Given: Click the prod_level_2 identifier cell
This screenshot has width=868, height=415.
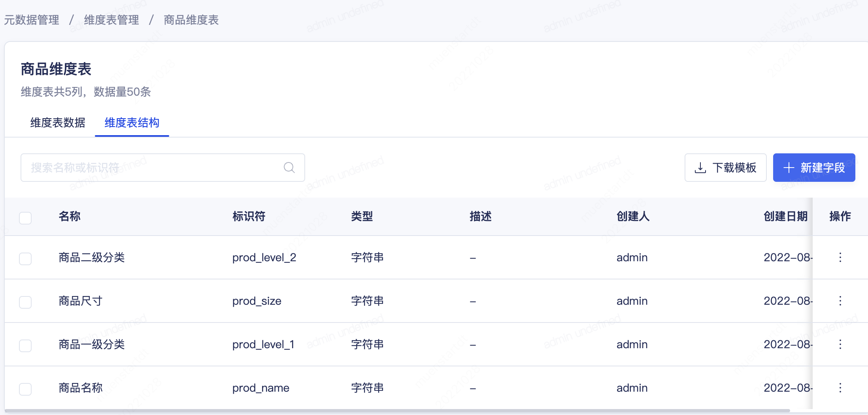Looking at the screenshot, I should point(264,258).
